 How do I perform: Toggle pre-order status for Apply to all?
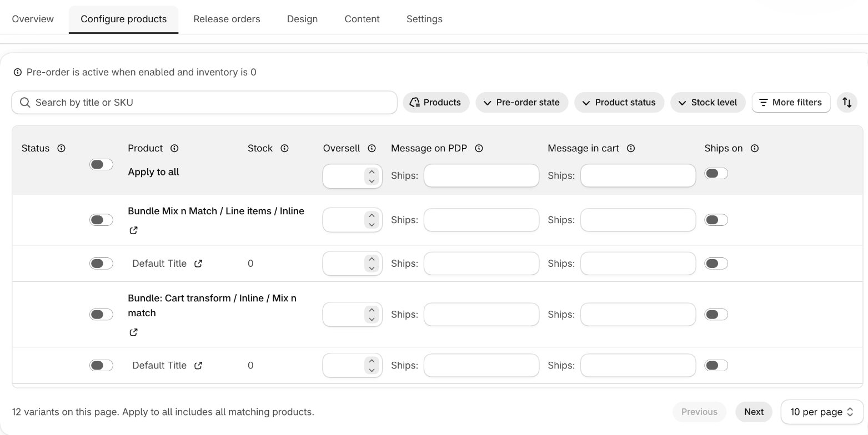(101, 164)
